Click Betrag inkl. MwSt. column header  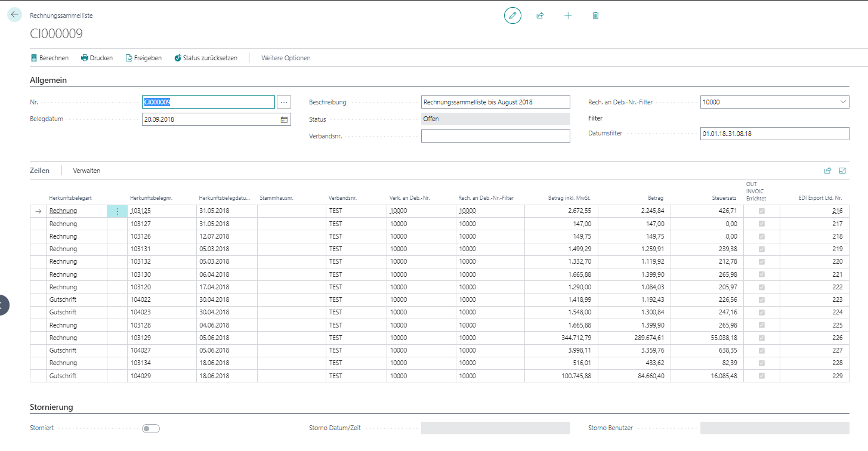(569, 198)
